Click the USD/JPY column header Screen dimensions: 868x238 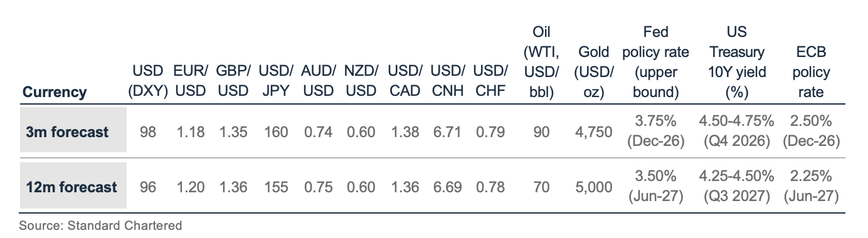pyautogui.click(x=275, y=81)
